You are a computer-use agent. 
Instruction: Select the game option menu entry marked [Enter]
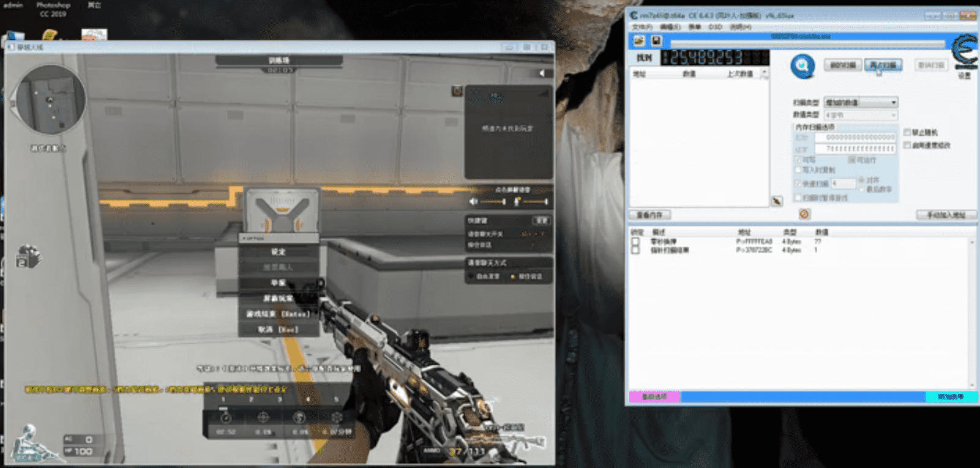279,314
